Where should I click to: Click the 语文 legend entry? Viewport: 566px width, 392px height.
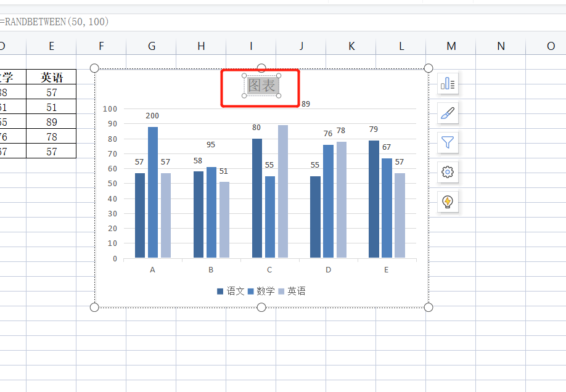pyautogui.click(x=231, y=291)
